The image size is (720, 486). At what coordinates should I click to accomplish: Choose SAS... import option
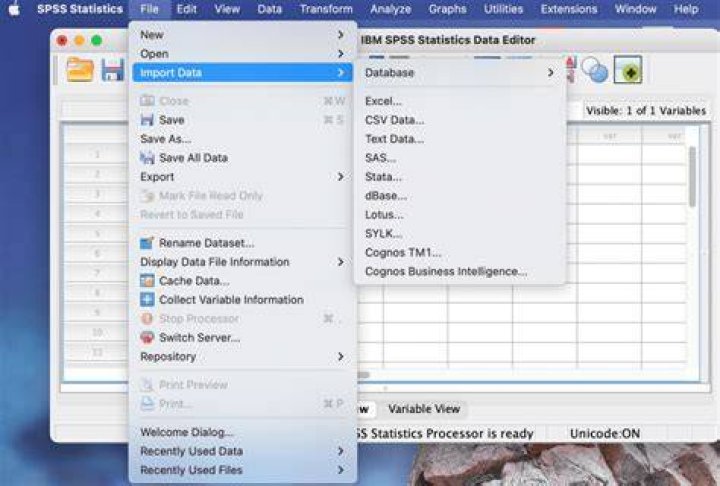click(380, 158)
